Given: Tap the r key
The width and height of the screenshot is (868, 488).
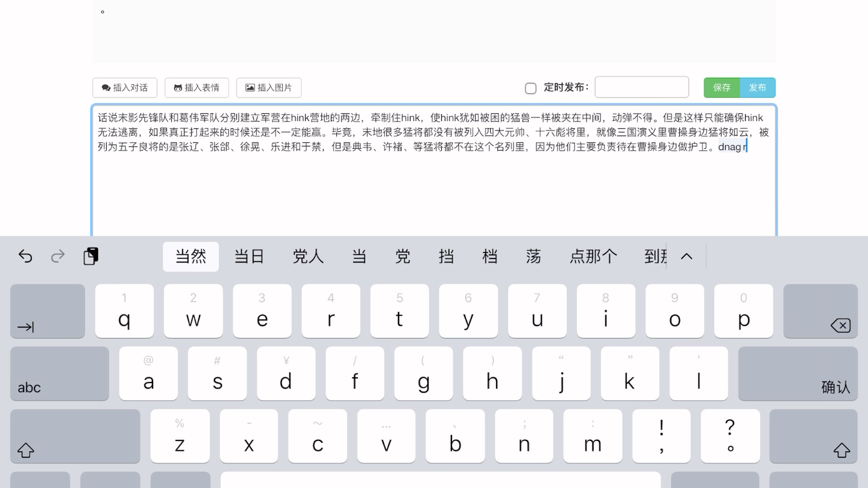Looking at the screenshot, I should [x=331, y=311].
